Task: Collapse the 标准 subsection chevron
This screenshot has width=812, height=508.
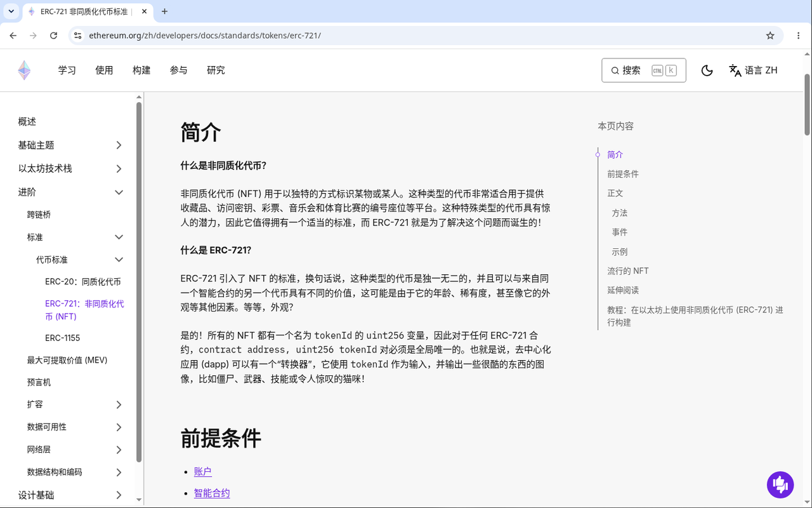Action: 119,237
